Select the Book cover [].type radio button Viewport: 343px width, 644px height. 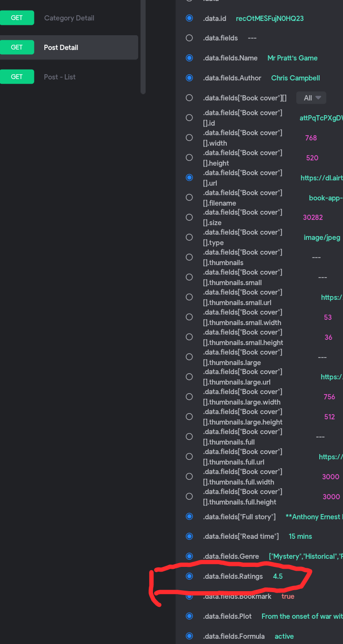189,237
